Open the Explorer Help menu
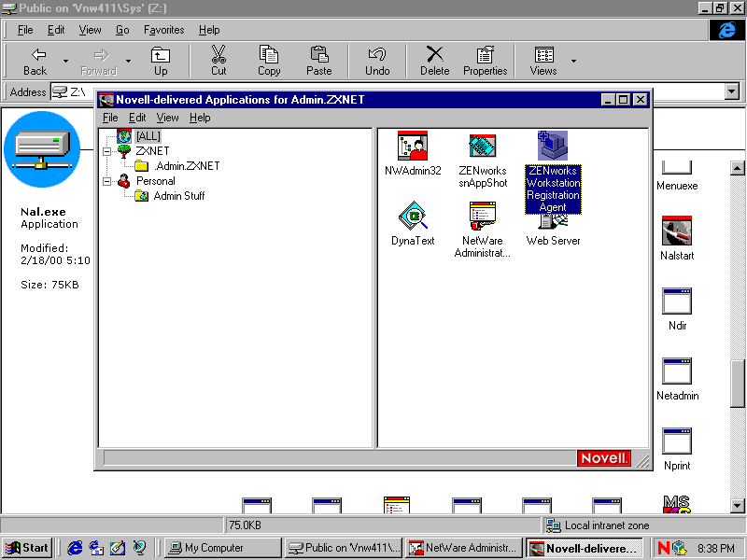The width and height of the screenshot is (747, 560). click(x=209, y=30)
